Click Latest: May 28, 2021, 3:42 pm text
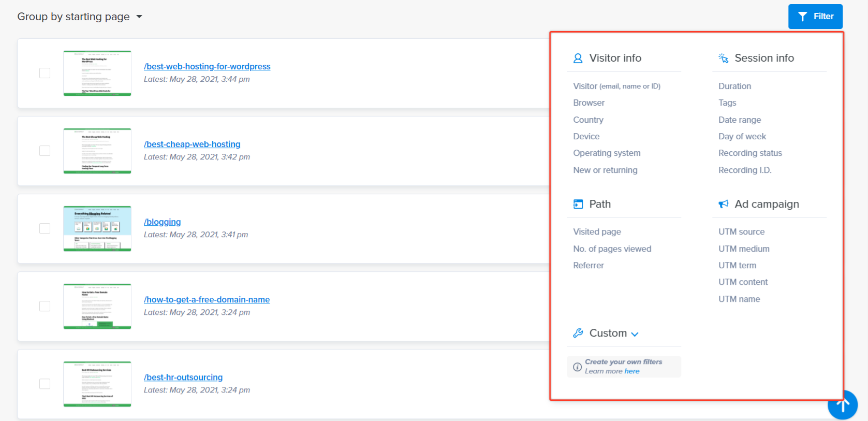 [x=197, y=157]
